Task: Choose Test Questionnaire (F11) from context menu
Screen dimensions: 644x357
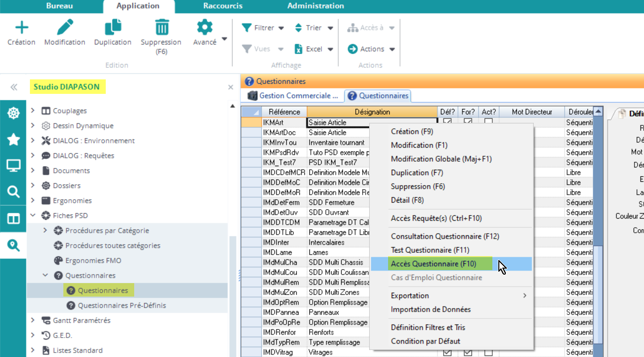Action: pos(430,250)
